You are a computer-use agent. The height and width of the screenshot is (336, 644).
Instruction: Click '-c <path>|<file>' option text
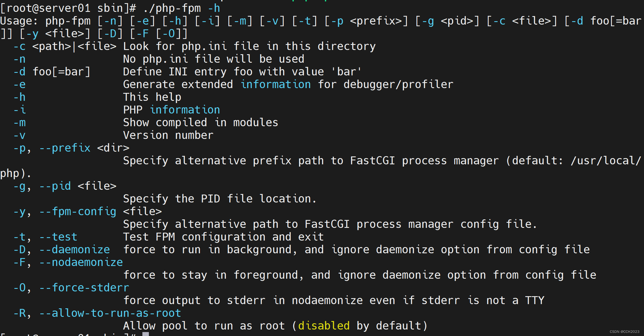65,46
